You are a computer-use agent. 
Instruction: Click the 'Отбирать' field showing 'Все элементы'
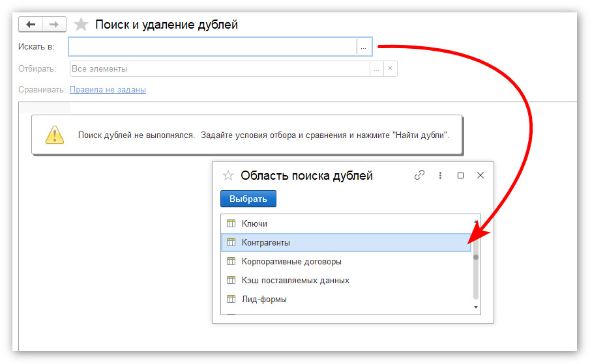[x=220, y=69]
